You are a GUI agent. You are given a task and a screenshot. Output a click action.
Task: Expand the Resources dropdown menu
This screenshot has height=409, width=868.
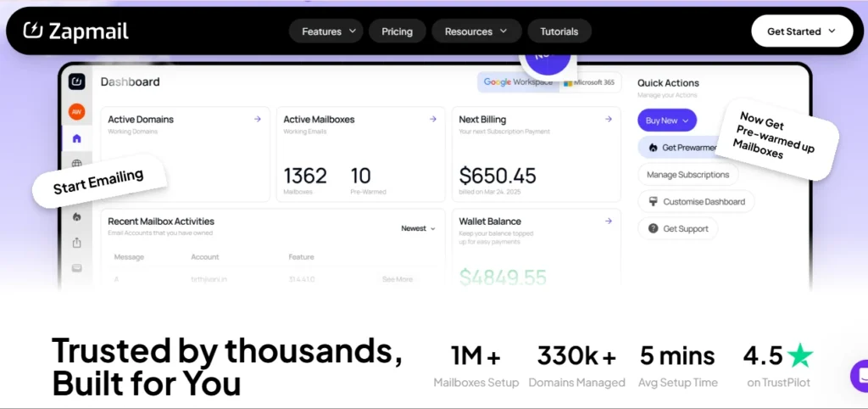click(x=476, y=31)
